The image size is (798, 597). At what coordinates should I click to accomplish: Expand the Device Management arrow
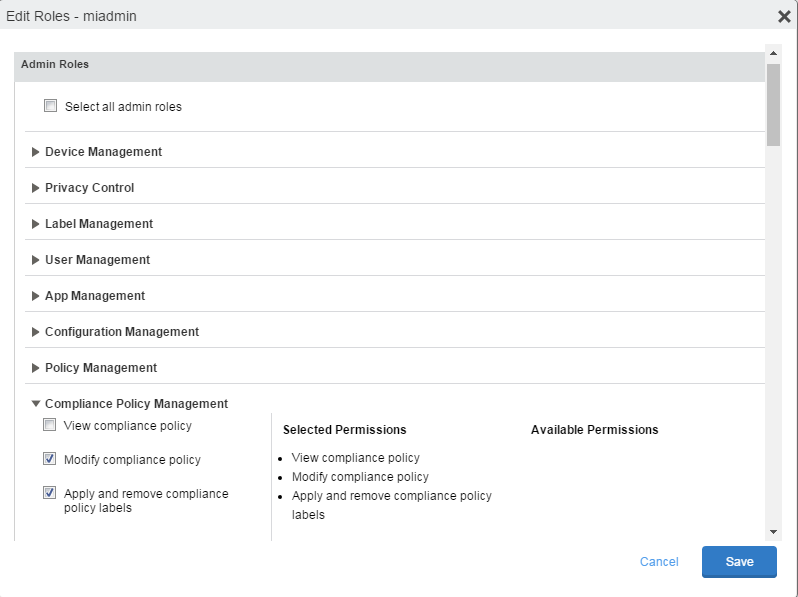(x=36, y=152)
